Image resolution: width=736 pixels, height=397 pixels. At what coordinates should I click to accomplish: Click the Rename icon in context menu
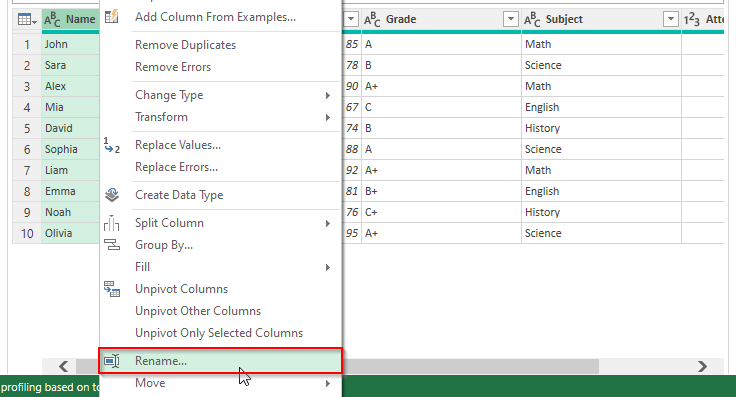(x=112, y=361)
